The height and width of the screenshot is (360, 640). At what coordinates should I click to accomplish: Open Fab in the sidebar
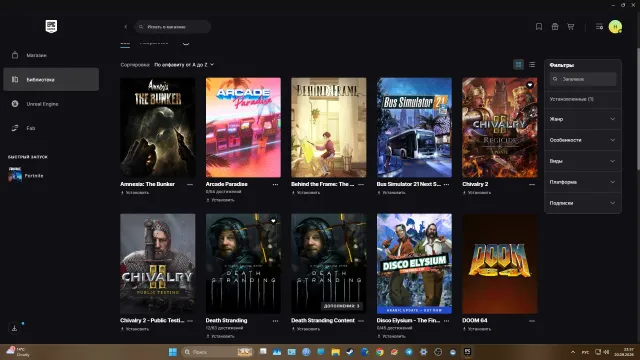point(51,128)
